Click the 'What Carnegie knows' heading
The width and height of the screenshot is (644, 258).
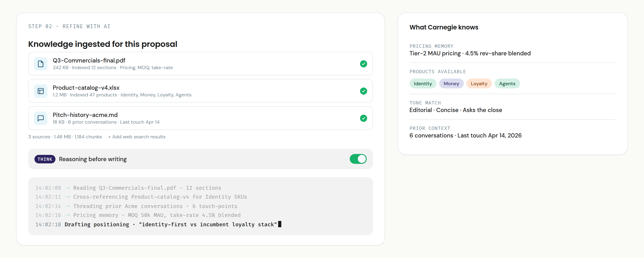click(x=444, y=27)
